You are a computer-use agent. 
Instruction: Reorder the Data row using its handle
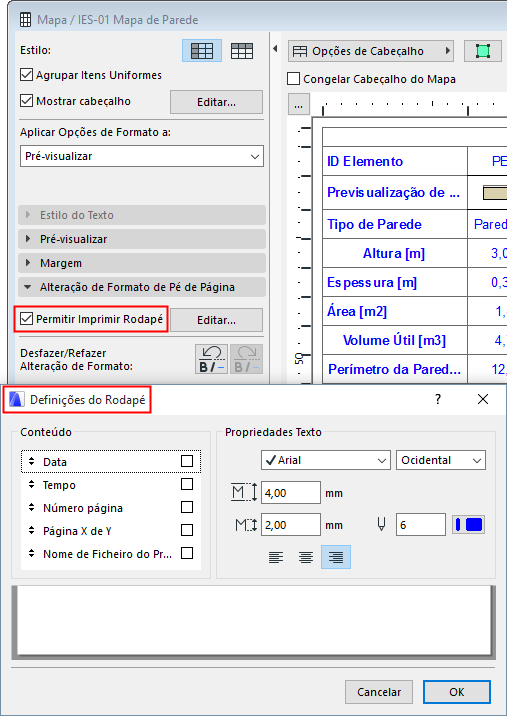(x=32, y=461)
